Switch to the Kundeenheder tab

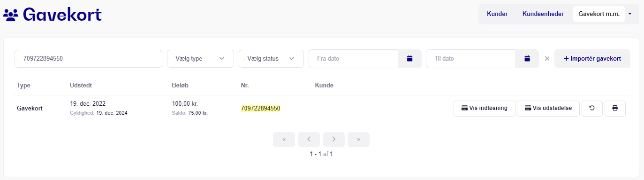(543, 14)
